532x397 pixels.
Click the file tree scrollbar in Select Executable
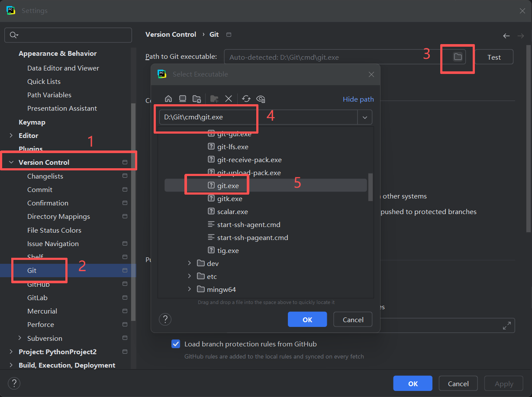[x=370, y=187]
